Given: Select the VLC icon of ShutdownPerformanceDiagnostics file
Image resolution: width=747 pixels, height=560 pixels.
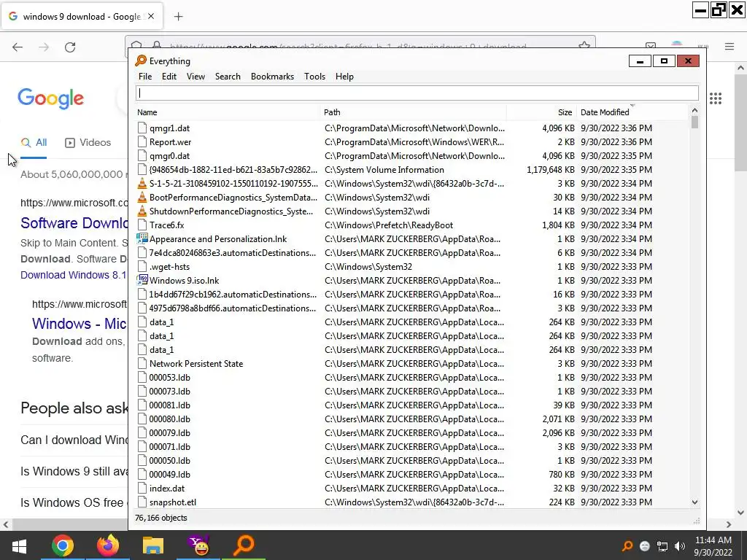Looking at the screenshot, I should [x=142, y=211].
